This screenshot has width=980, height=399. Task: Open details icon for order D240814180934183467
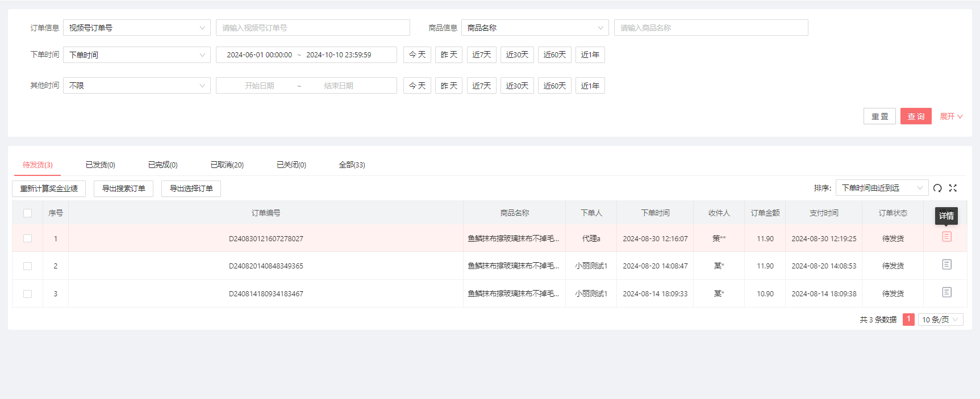[946, 292]
